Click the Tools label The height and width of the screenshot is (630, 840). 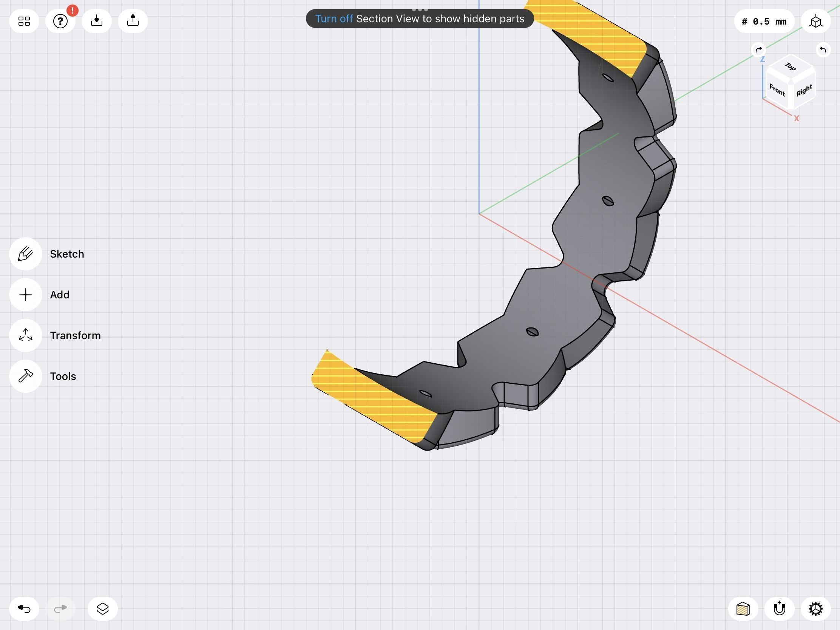tap(63, 376)
